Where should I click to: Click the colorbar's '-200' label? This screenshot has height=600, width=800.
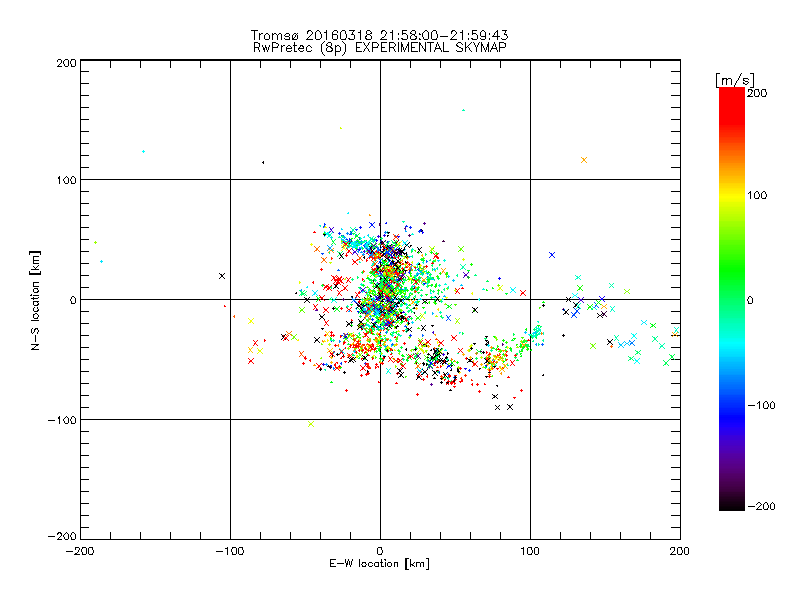click(761, 506)
